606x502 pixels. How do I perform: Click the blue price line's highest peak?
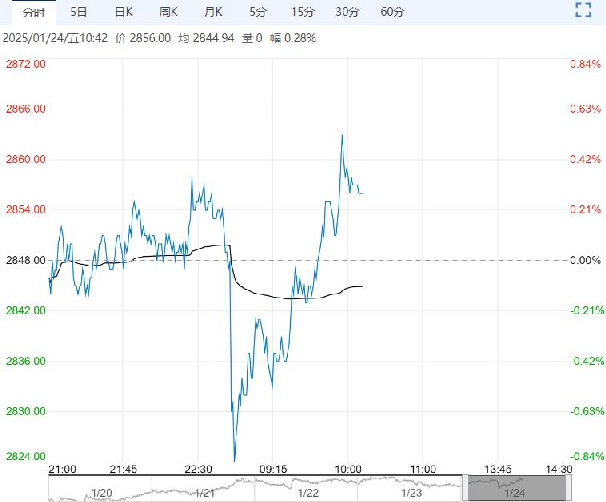pyautogui.click(x=342, y=135)
